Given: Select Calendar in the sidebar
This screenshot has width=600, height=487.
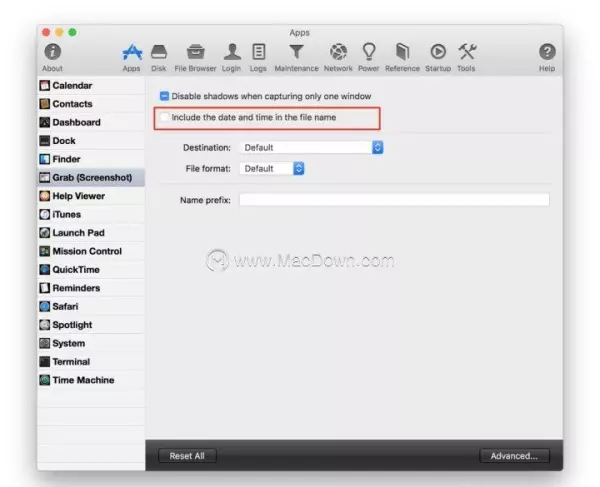Looking at the screenshot, I should pos(91,85).
